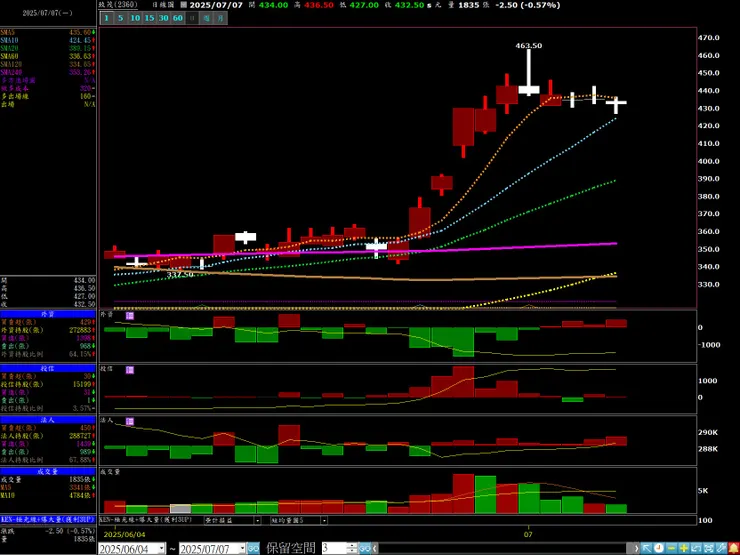Click the SMA20 legend row
This screenshot has width=740, height=555.
(x=48, y=48)
